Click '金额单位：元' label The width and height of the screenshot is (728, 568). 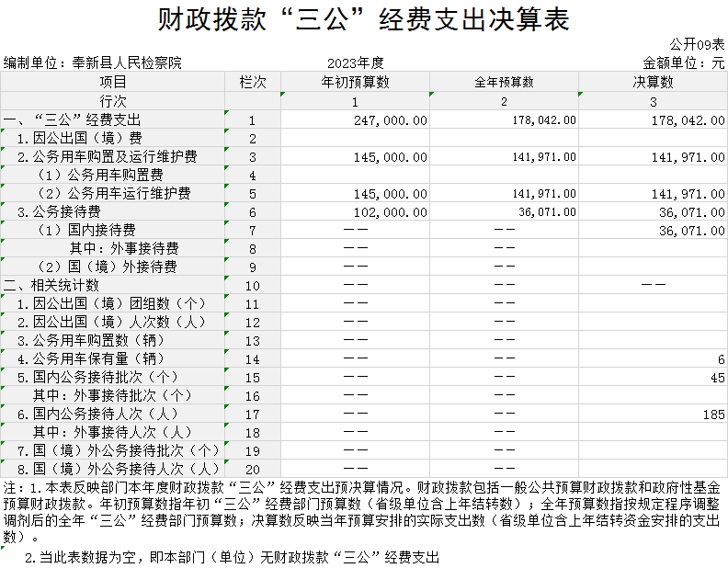[684, 62]
